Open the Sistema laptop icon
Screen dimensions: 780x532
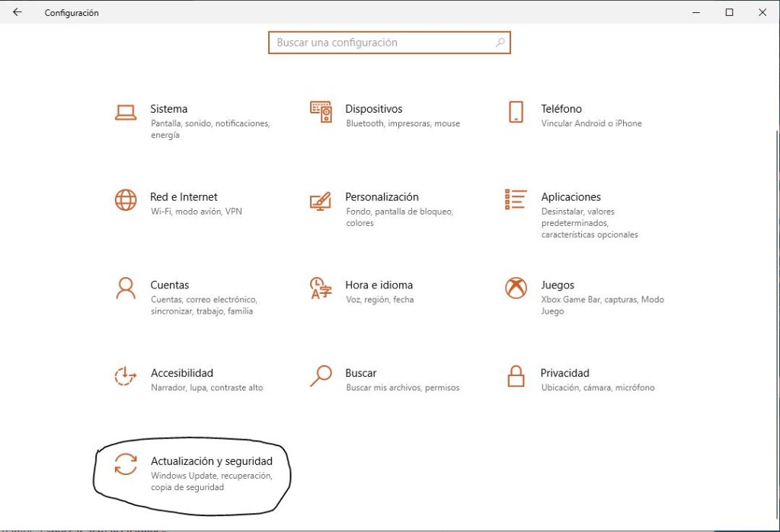coord(126,113)
